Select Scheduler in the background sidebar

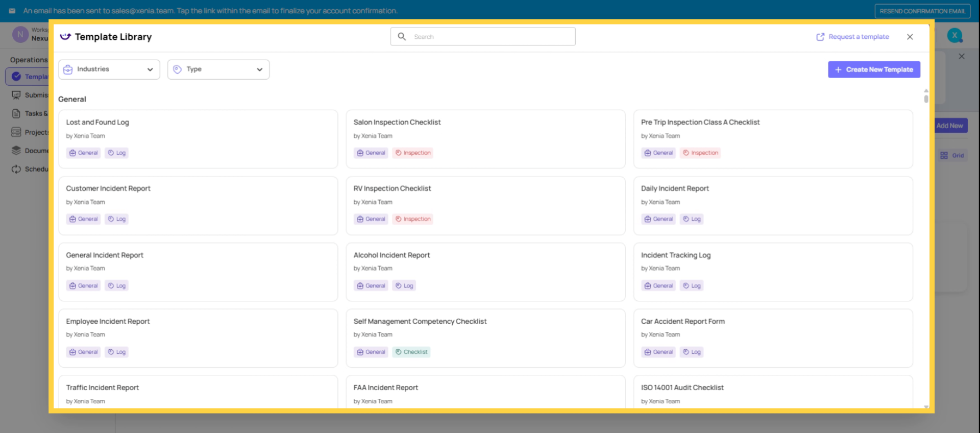click(x=30, y=169)
